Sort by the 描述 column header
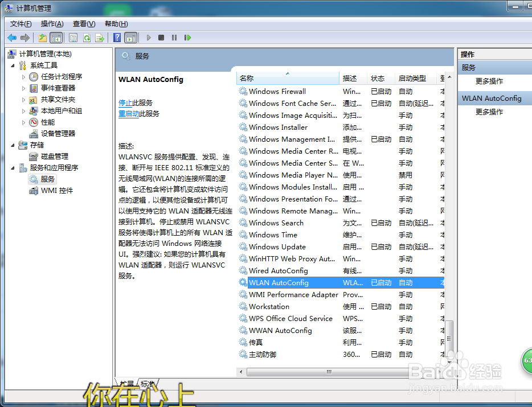 (353, 79)
